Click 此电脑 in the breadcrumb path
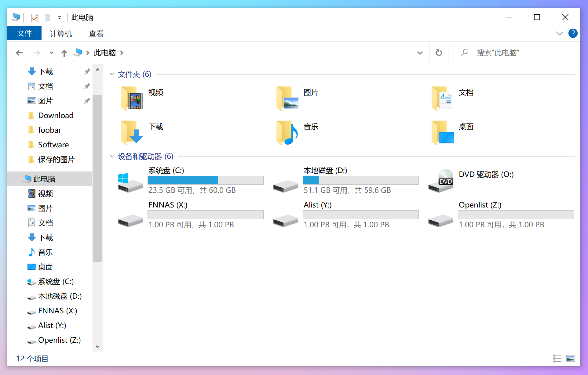Image resolution: width=588 pixels, height=375 pixels. click(x=104, y=52)
